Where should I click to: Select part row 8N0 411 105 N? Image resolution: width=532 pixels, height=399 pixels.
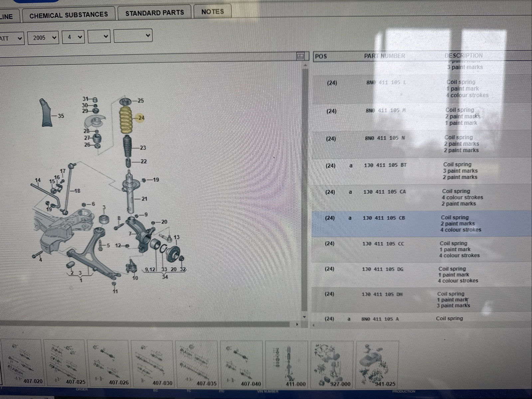pyautogui.click(x=422, y=144)
